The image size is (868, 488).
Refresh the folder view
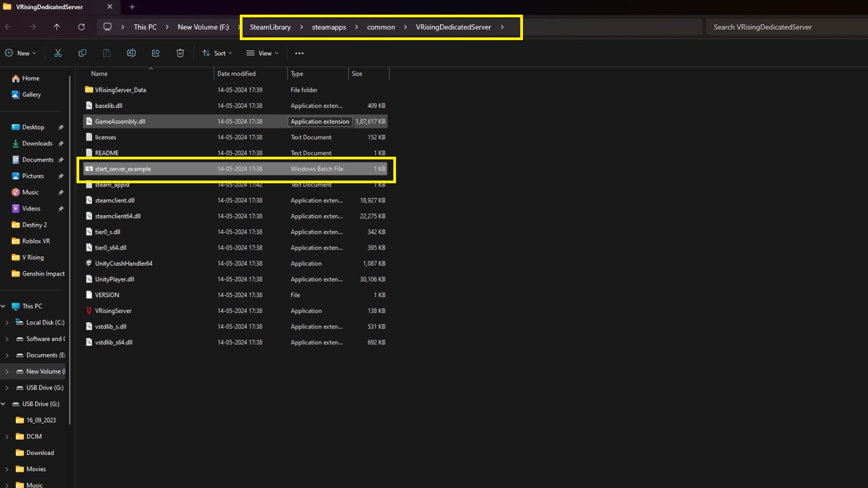[x=81, y=27]
